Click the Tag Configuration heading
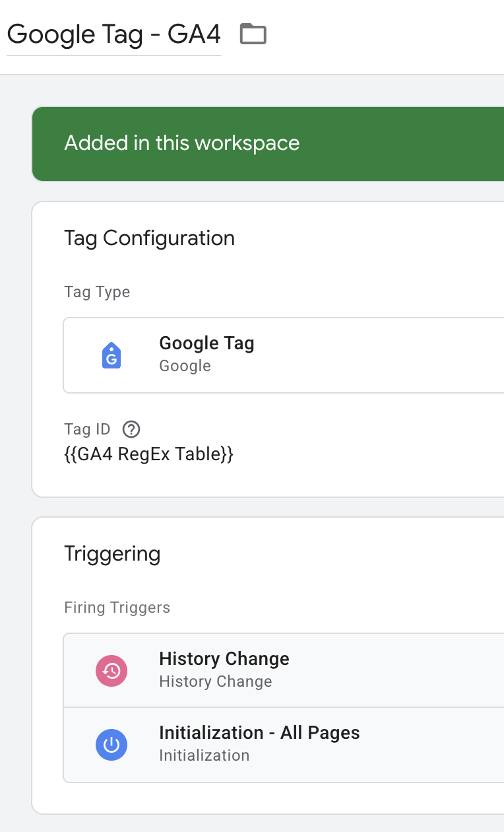 click(150, 238)
